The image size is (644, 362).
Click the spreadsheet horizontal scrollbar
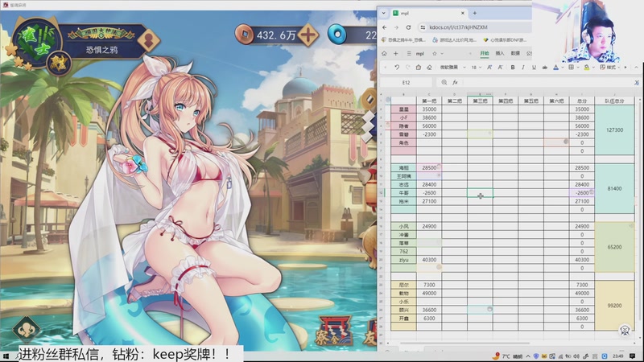tap(464, 343)
